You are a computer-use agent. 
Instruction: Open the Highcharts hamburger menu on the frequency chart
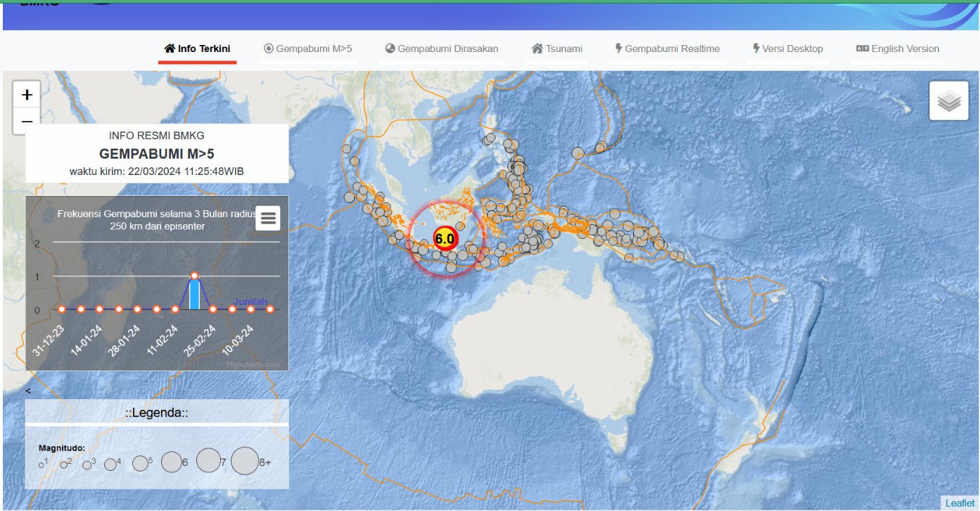[267, 218]
